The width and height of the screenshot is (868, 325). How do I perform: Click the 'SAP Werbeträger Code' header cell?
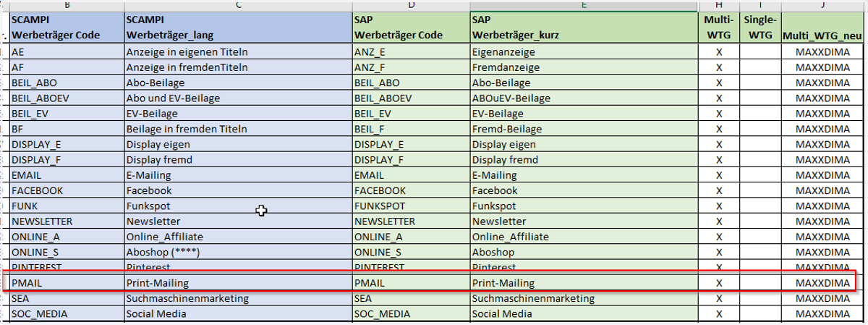pos(411,27)
